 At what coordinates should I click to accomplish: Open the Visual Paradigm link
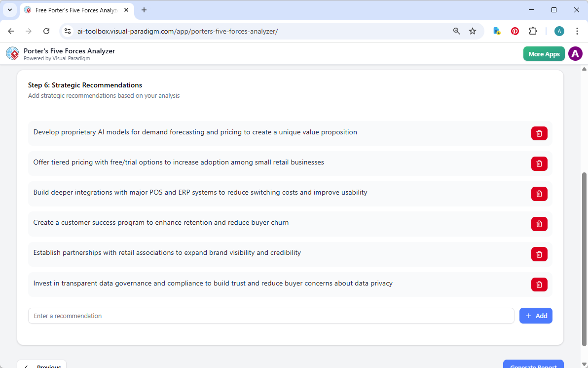[71, 58]
